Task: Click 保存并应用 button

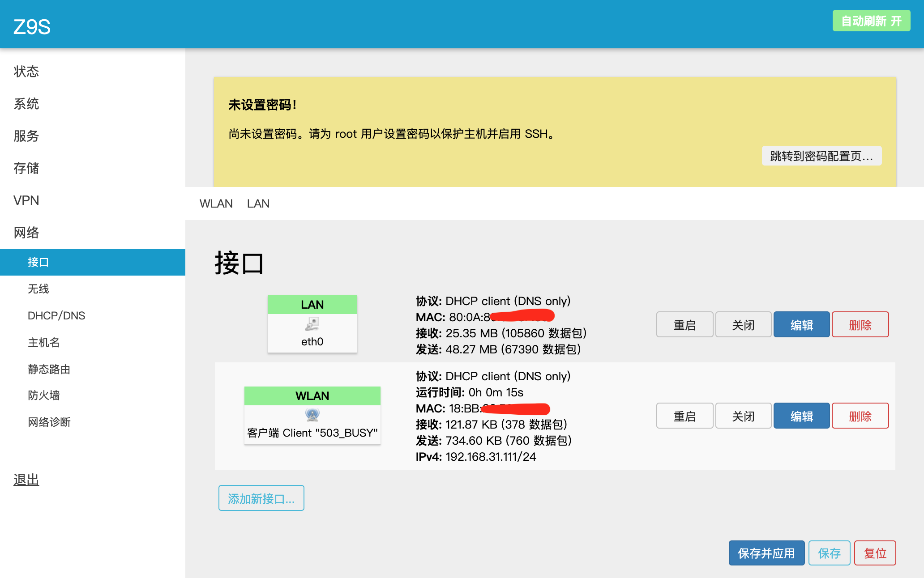Action: 766,553
